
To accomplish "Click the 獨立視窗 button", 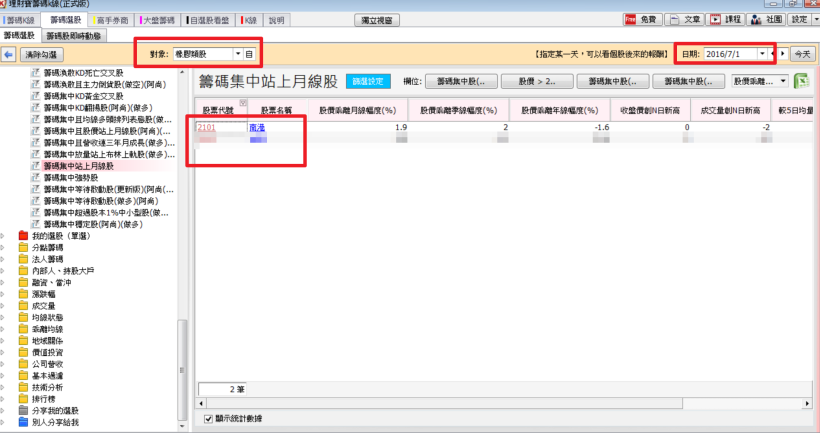I will pyautogui.click(x=377, y=20).
